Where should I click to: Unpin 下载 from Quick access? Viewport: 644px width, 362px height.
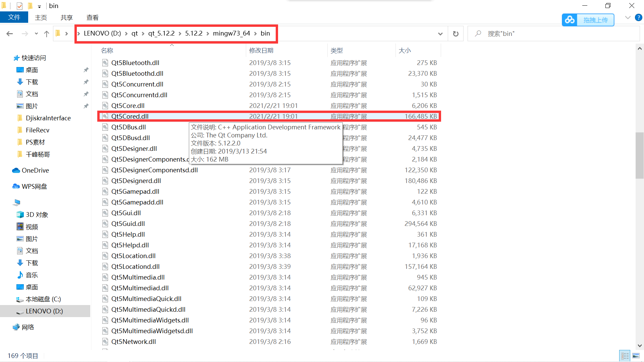86,82
